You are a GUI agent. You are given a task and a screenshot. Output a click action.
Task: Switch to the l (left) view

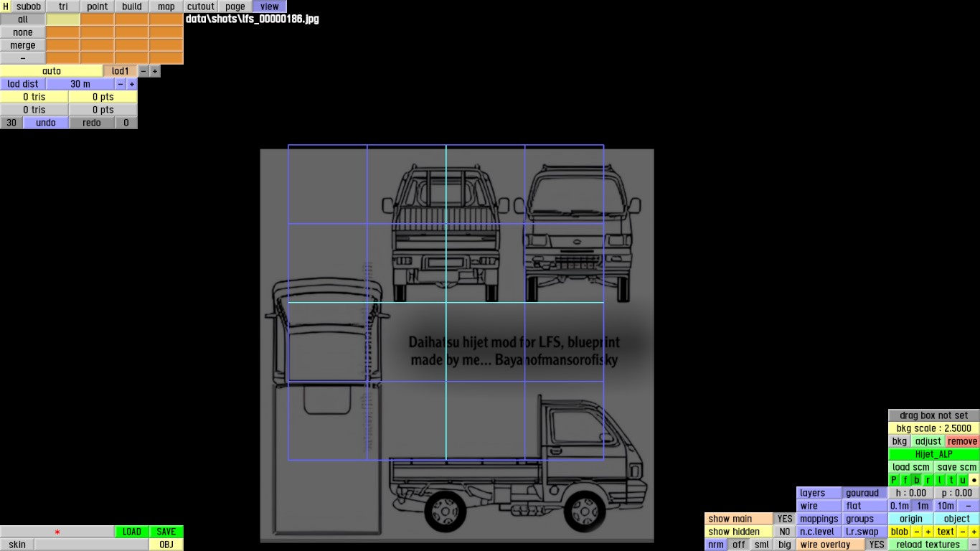(940, 480)
